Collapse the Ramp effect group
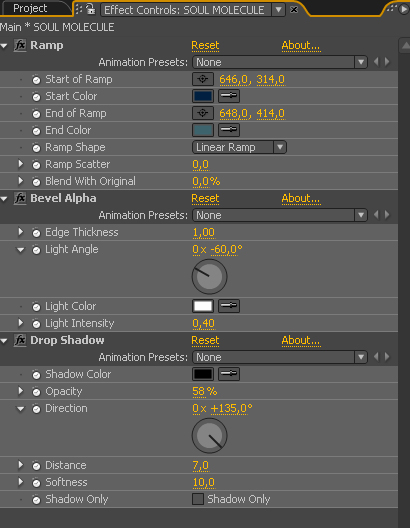The width and height of the screenshot is (410, 528). (4, 45)
